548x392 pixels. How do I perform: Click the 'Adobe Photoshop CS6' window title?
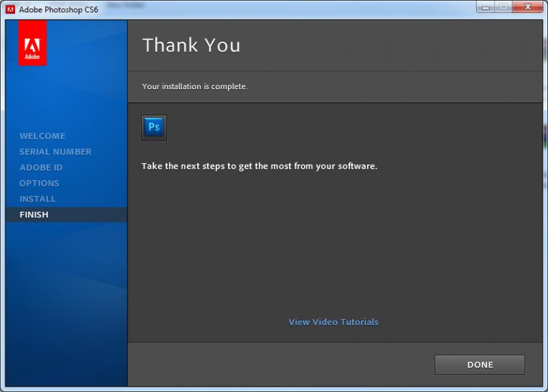[59, 10]
